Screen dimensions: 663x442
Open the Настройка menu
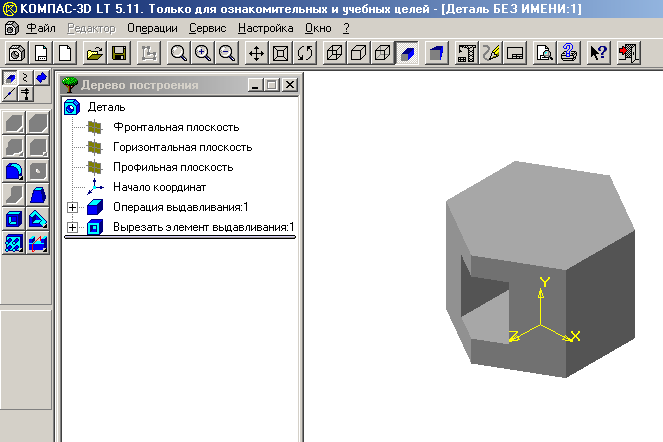(266, 28)
